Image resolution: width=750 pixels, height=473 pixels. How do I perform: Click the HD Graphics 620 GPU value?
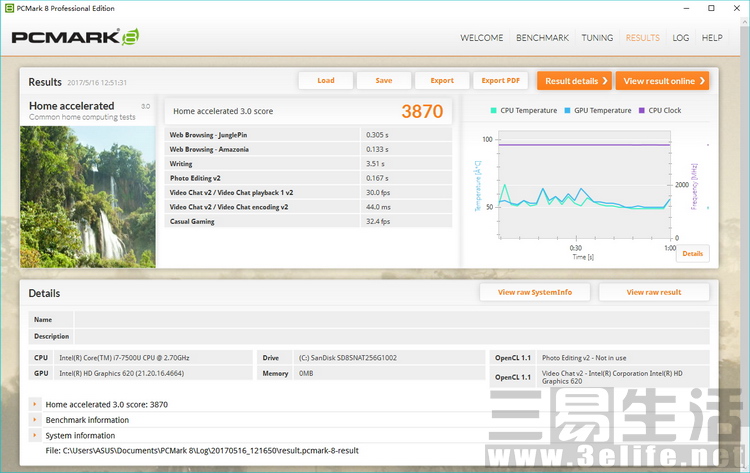pyautogui.click(x=121, y=374)
